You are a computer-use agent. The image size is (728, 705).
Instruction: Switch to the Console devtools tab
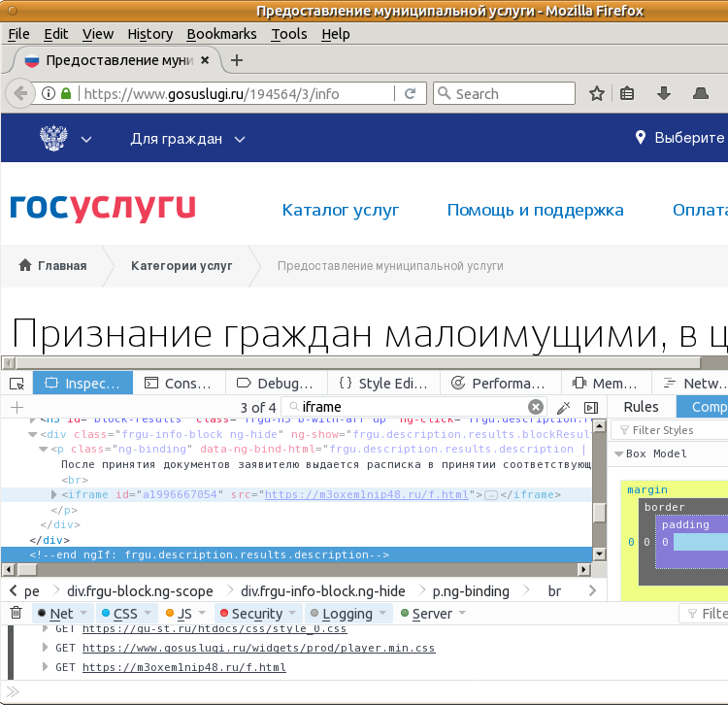pyautogui.click(x=180, y=384)
